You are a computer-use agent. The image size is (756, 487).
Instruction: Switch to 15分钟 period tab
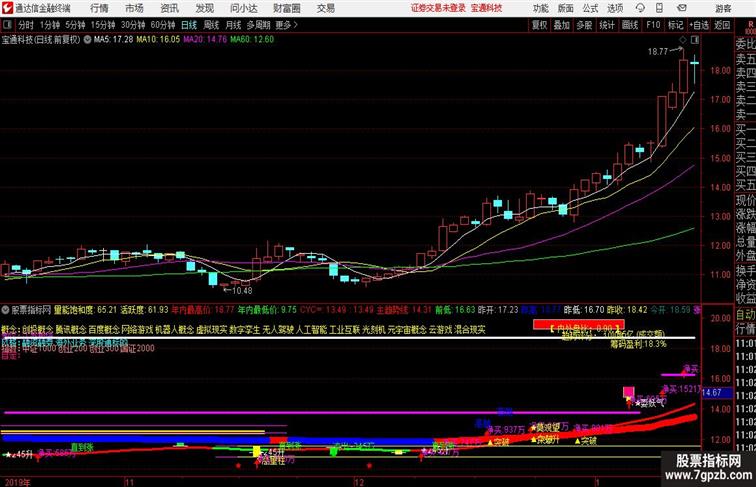[103, 25]
